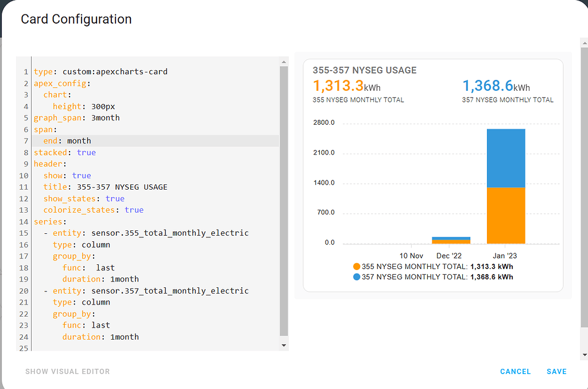Click the CANCEL button
Image resolution: width=588 pixels, height=389 pixels.
tap(515, 371)
